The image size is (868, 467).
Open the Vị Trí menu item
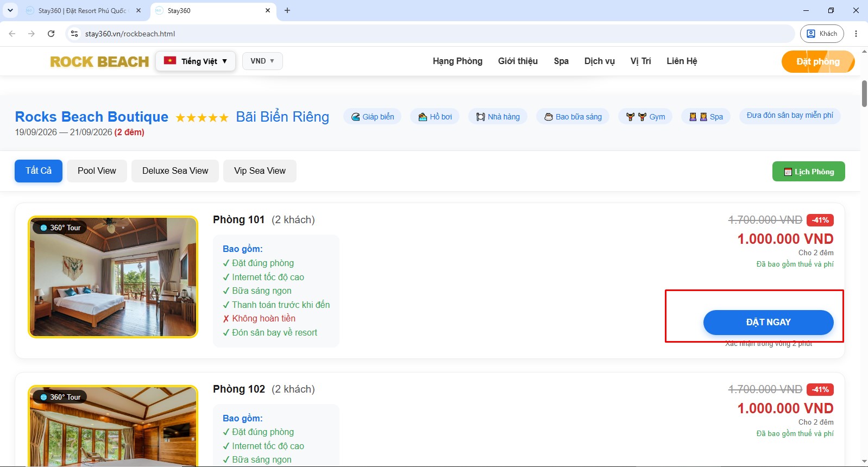point(640,61)
